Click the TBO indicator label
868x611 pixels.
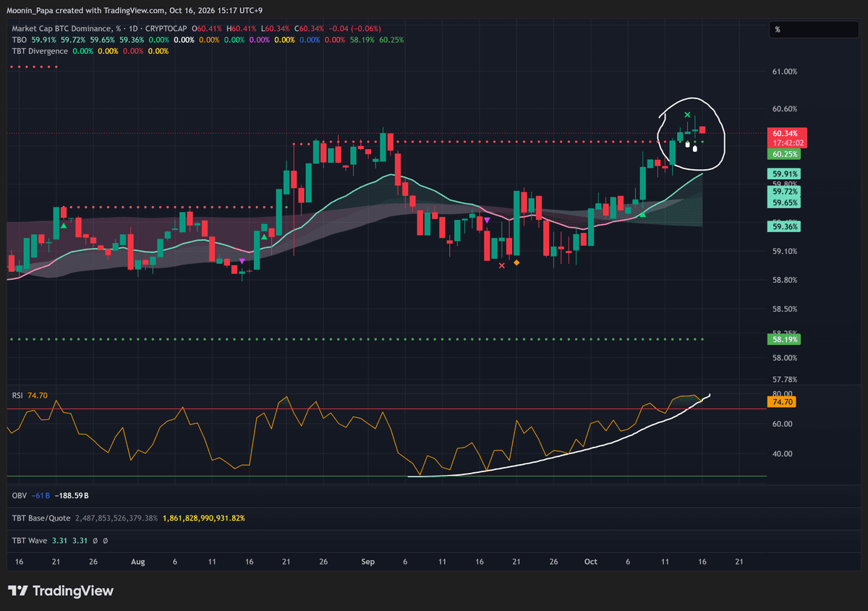(x=19, y=40)
